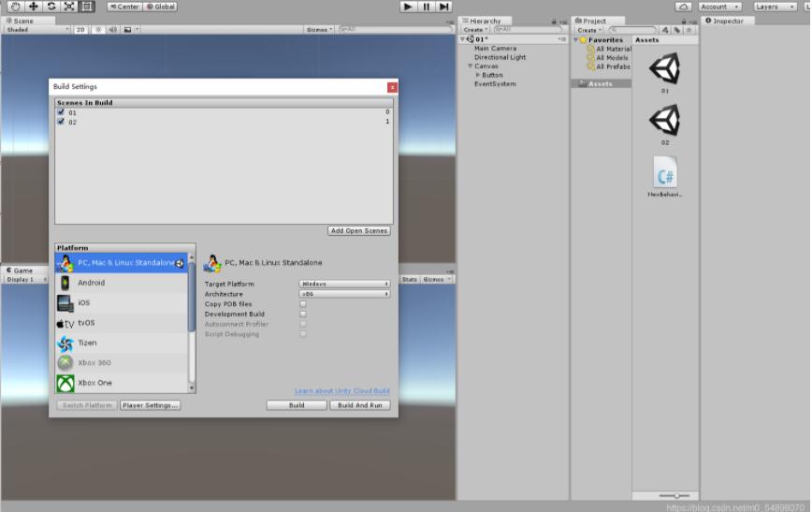Image resolution: width=812 pixels, height=512 pixels.
Task: Open the Cloud services icon
Action: tap(683, 7)
